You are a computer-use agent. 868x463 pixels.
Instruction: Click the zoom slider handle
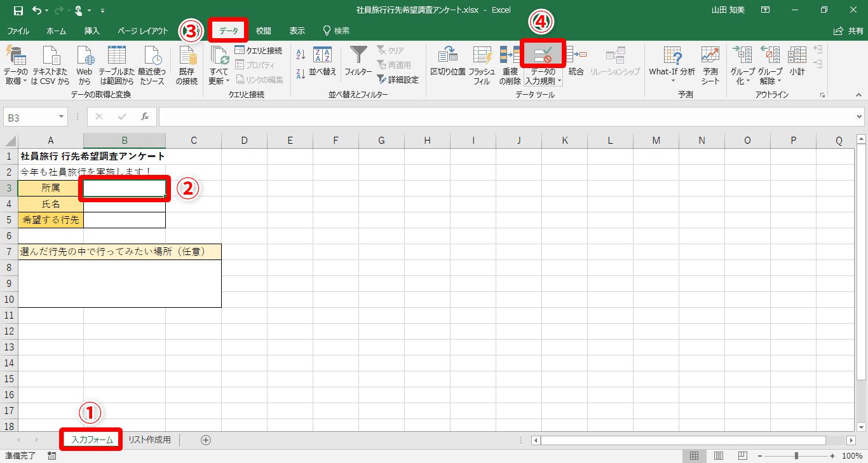point(796,456)
